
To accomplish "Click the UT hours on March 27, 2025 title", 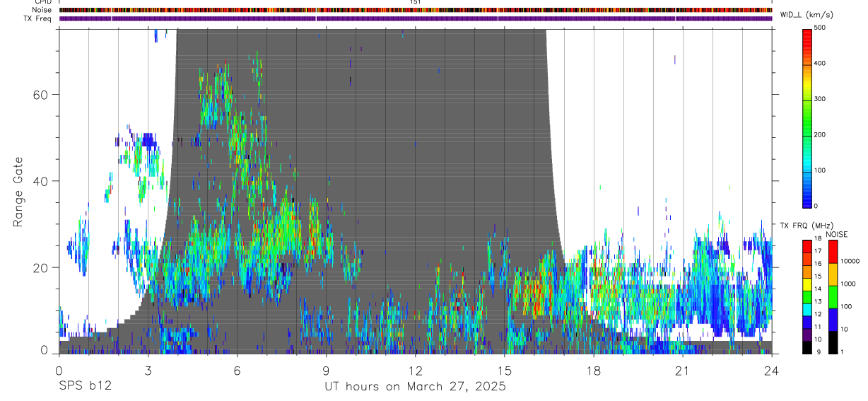I will point(415,387).
